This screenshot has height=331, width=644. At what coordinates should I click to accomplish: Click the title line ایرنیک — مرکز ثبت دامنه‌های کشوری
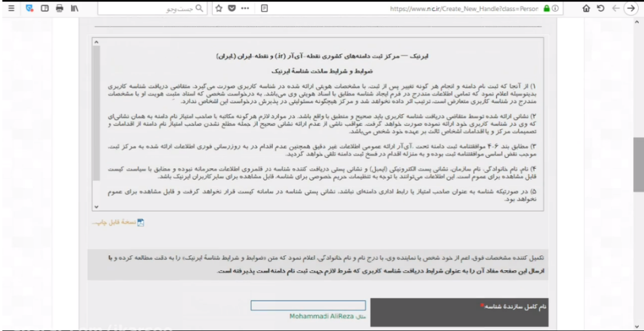(x=322, y=56)
